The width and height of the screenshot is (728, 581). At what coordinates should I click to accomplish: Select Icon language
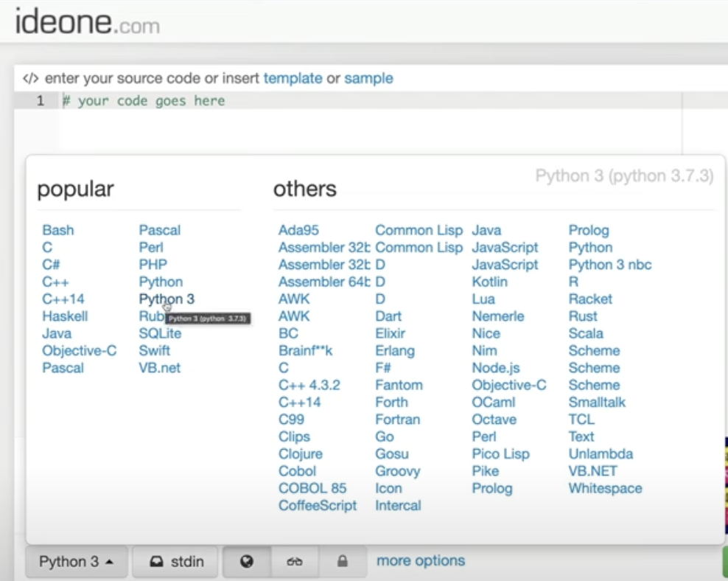388,488
